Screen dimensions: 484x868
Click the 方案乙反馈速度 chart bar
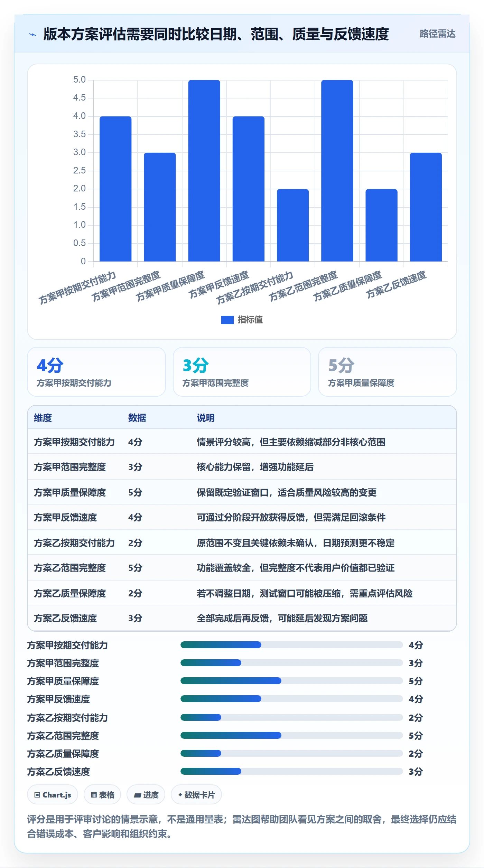coord(426,207)
